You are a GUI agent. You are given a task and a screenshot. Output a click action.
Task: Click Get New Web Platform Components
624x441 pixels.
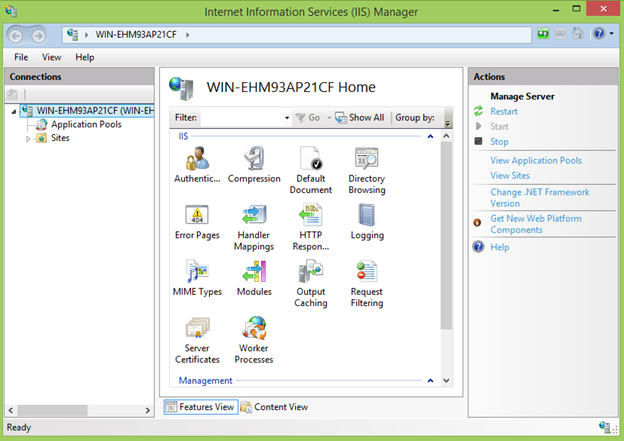coord(536,224)
